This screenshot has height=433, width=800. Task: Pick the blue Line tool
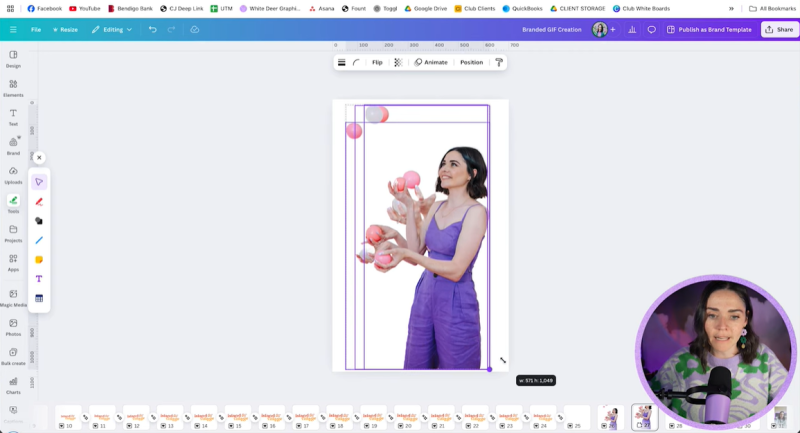point(39,240)
